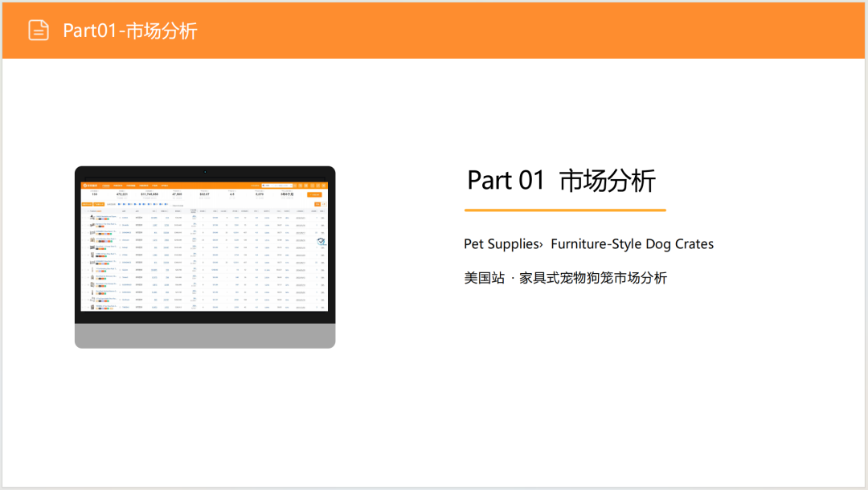
Task: Click 'Pet Supplies› Furniture-Style Dog Crates' text
Action: tap(588, 244)
